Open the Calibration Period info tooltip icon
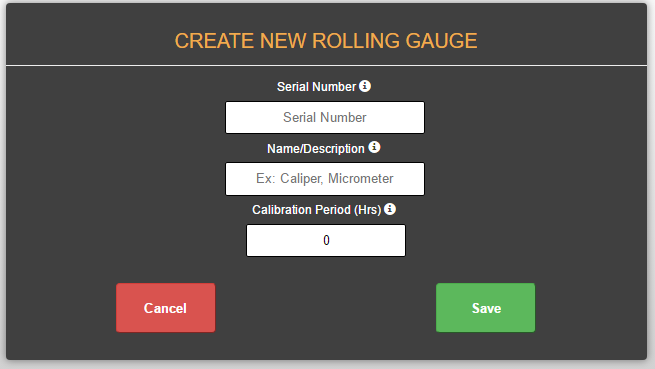The width and height of the screenshot is (655, 369). (390, 209)
